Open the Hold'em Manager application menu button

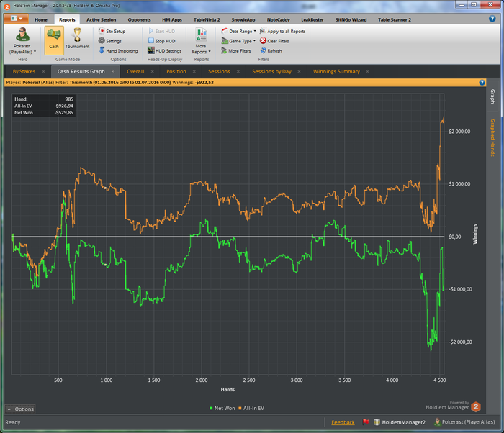point(16,19)
